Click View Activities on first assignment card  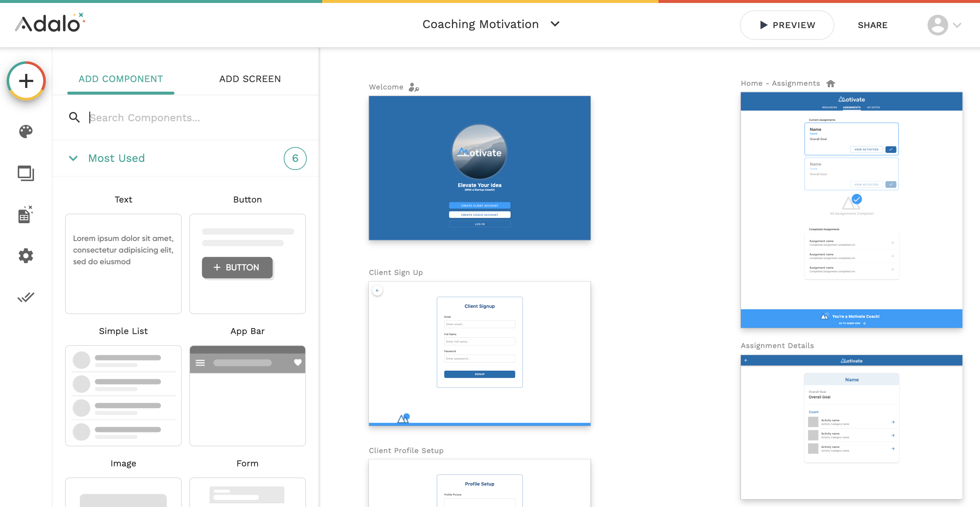866,149
